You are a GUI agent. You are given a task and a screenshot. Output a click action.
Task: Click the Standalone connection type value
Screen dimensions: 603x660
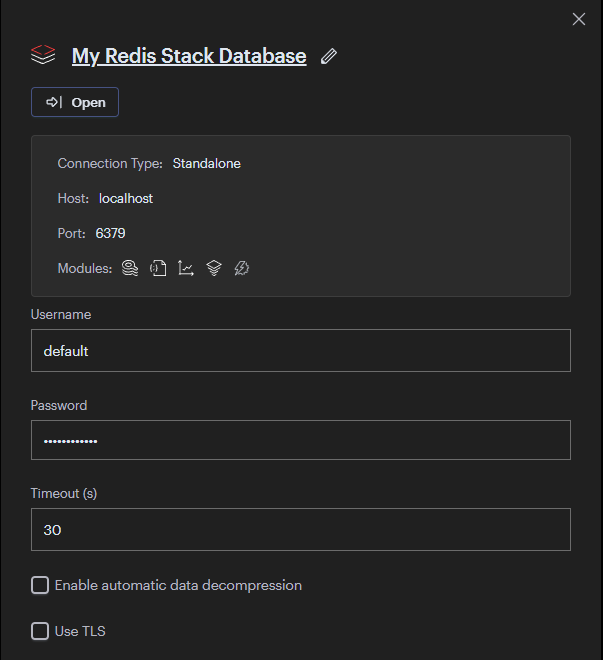click(207, 163)
